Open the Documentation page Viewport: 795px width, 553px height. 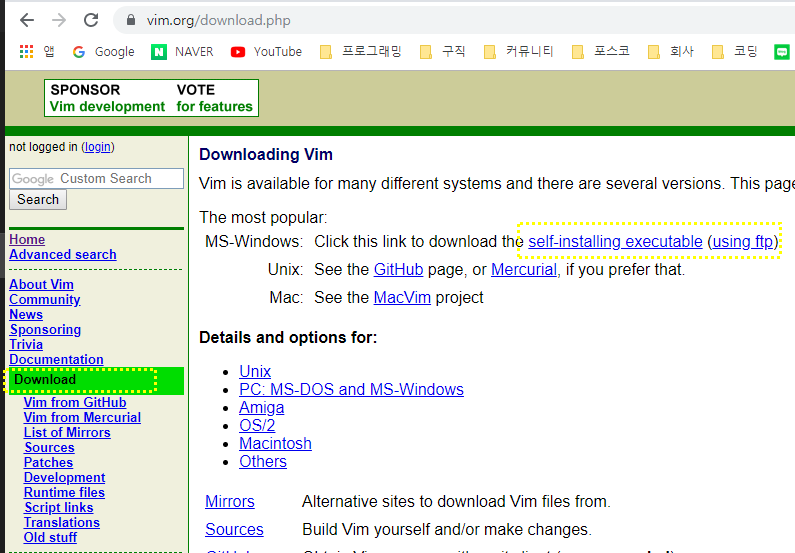pos(56,359)
